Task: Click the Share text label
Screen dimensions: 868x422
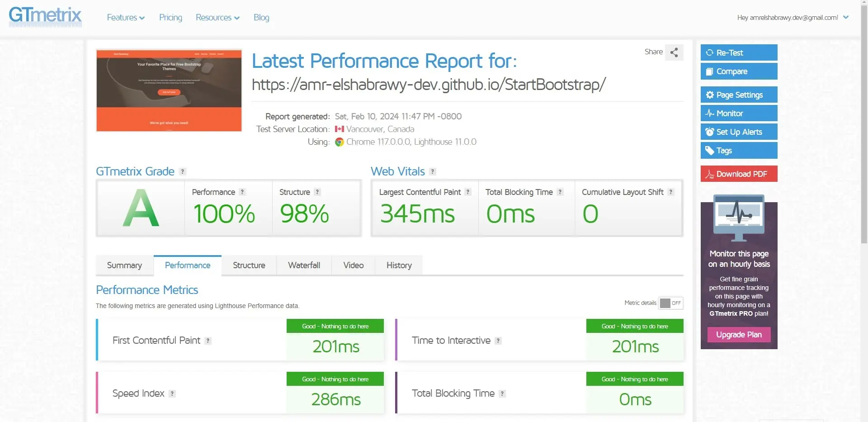Action: (654, 52)
